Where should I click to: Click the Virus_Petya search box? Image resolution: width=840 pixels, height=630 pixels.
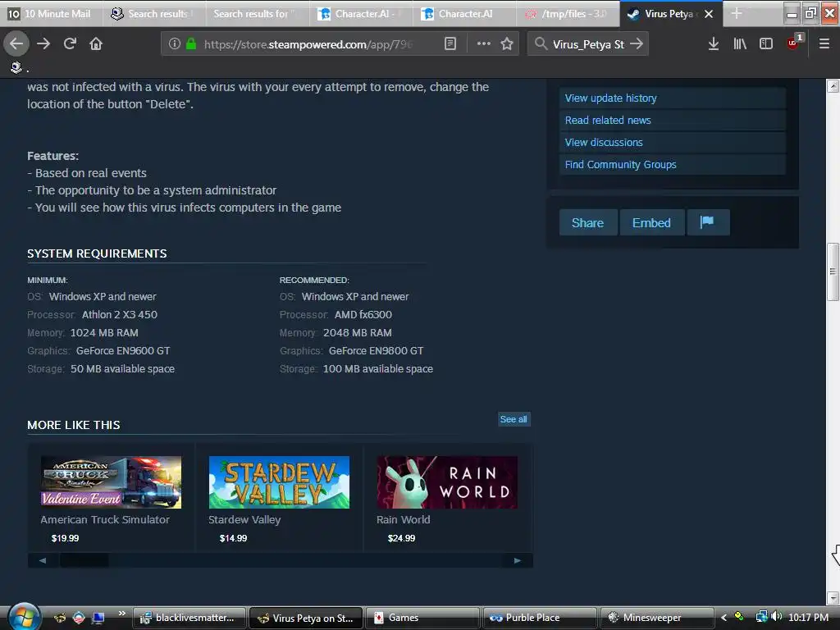click(x=588, y=44)
